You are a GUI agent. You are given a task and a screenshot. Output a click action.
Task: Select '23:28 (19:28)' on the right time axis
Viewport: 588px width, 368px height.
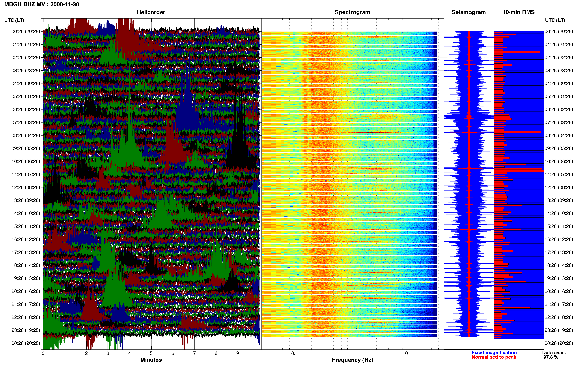click(559, 330)
